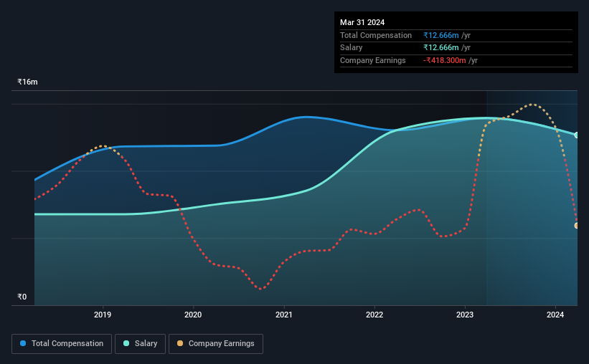Select the 2019 x-axis label
This screenshot has height=364, width=589.
103,315
